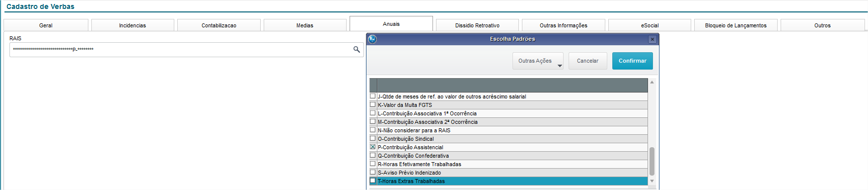
Task: Switch to the Incidencias tab
Action: click(133, 25)
